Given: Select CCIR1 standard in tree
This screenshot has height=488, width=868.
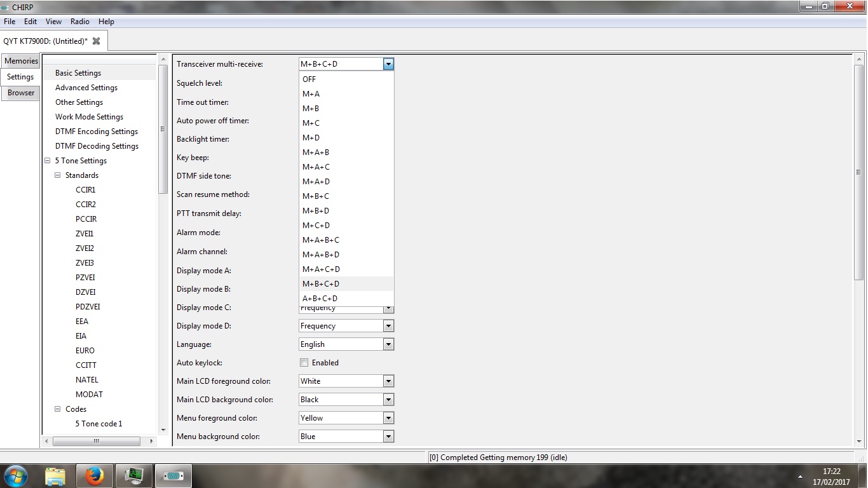Looking at the screenshot, I should [86, 190].
